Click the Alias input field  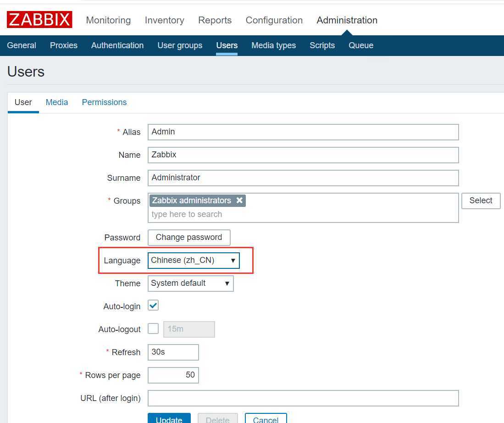pos(303,132)
